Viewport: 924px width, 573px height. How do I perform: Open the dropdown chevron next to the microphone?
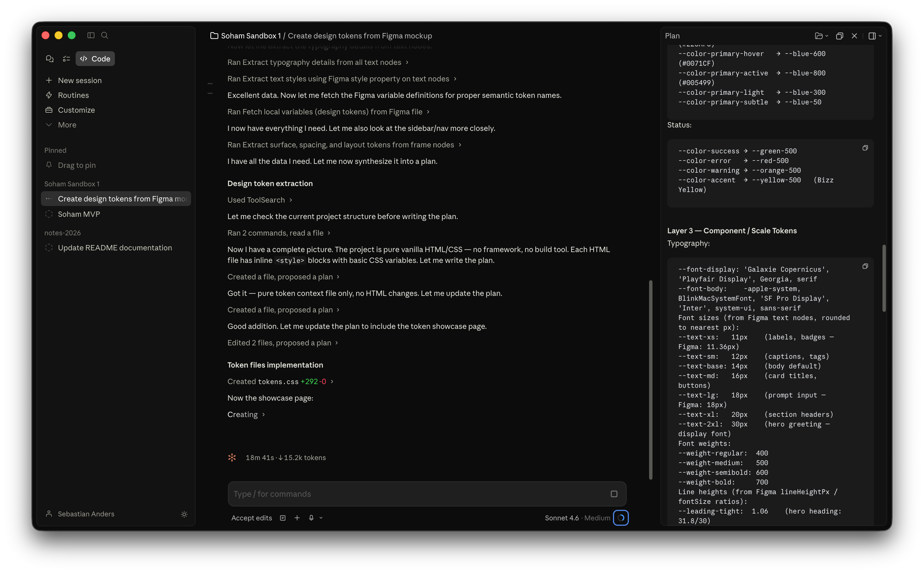point(321,518)
